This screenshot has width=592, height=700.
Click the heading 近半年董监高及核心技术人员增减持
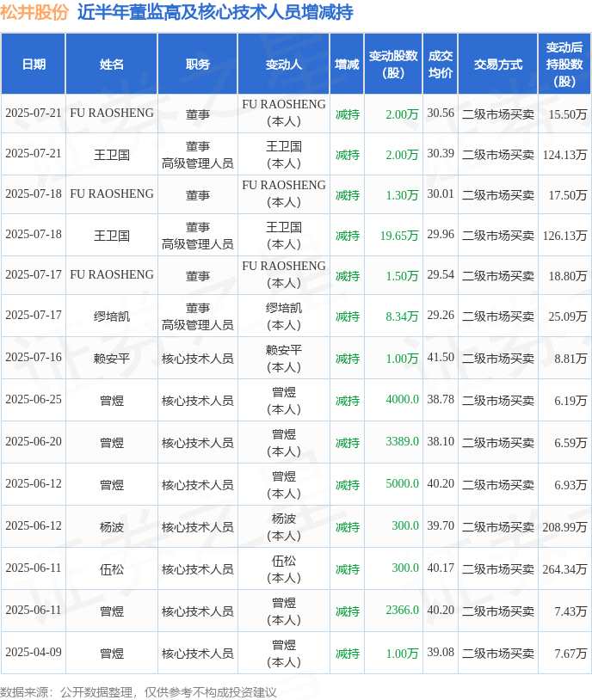(215, 12)
